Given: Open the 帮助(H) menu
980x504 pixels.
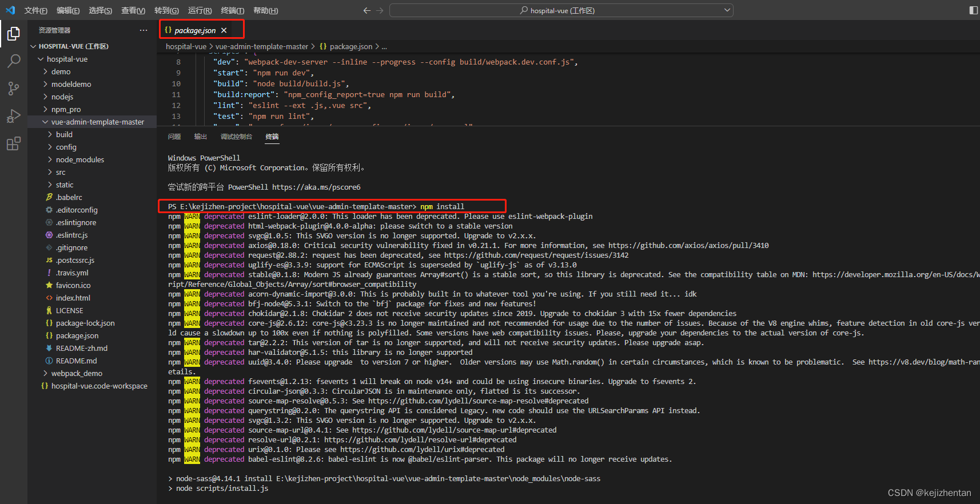Looking at the screenshot, I should coord(265,10).
